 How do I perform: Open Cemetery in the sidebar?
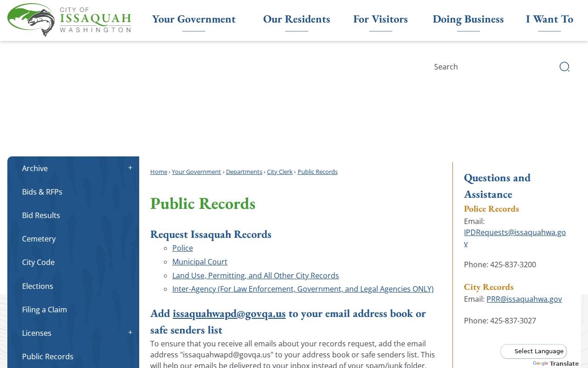pos(39,239)
